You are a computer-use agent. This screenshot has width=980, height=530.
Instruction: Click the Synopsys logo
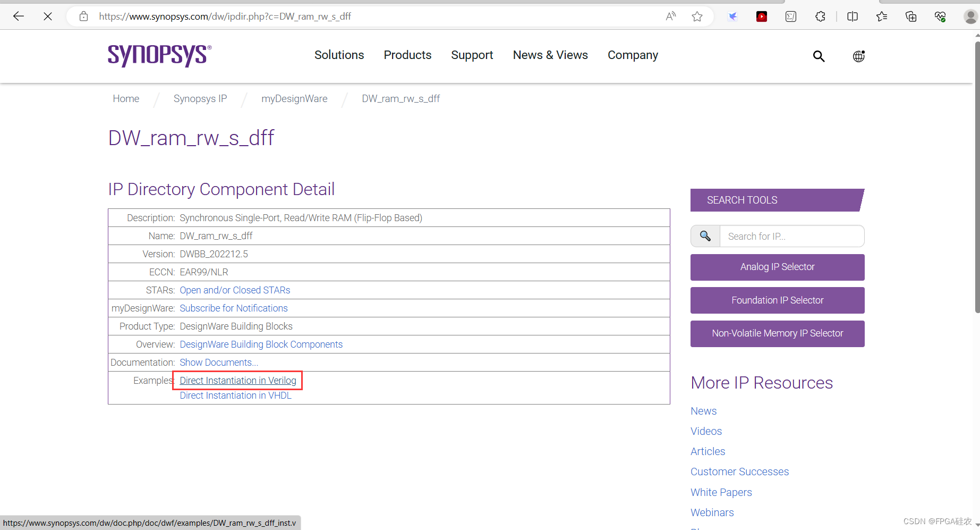(x=159, y=55)
